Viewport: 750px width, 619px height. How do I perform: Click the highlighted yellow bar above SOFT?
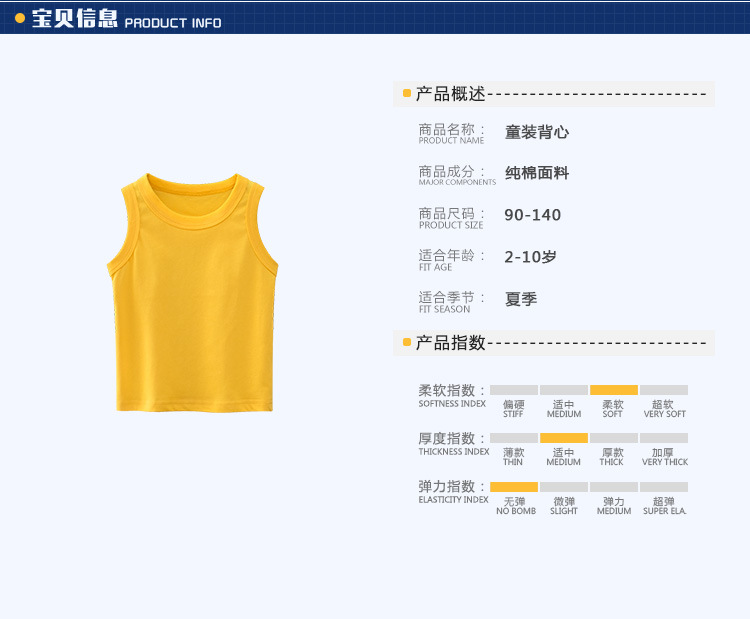coord(614,390)
